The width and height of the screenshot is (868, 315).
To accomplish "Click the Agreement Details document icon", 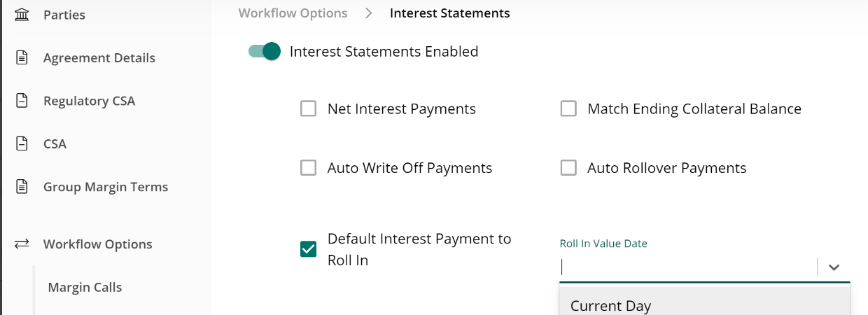I will (22, 57).
